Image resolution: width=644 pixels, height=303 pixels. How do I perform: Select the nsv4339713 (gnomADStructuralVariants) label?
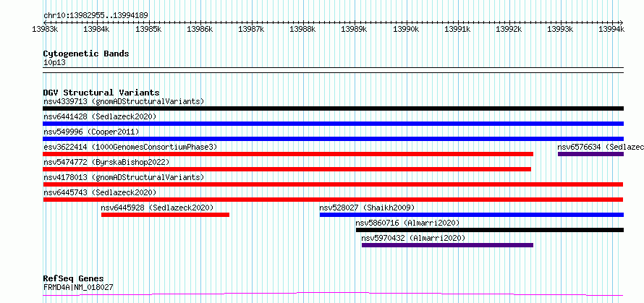124,101
